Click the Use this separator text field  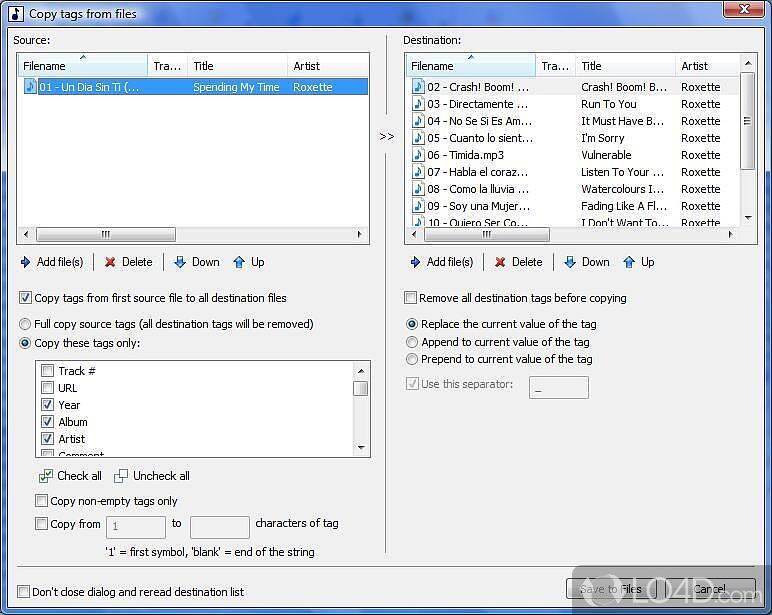pyautogui.click(x=559, y=388)
